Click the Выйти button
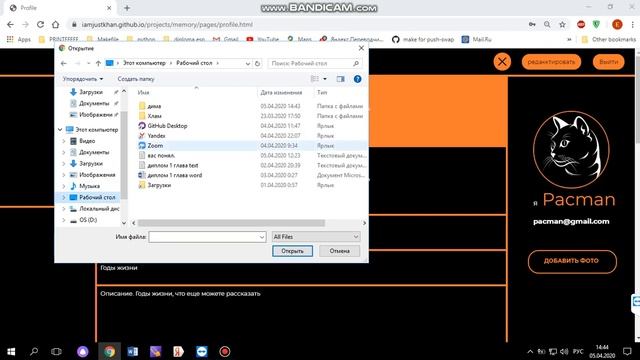640x360 pixels. (609, 62)
